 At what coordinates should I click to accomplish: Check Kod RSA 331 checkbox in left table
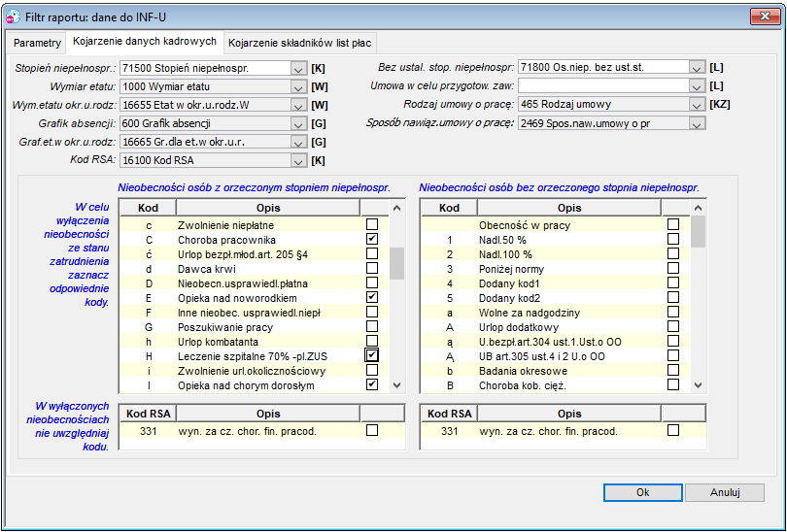click(x=372, y=430)
